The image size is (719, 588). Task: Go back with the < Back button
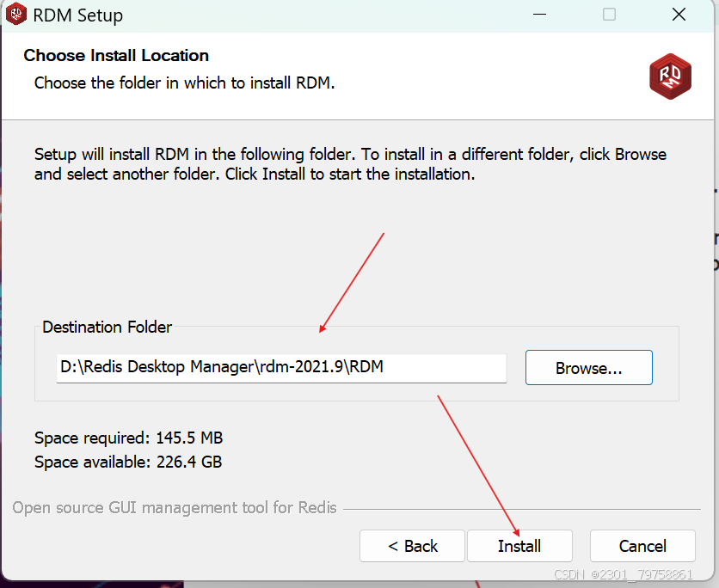tap(412, 546)
